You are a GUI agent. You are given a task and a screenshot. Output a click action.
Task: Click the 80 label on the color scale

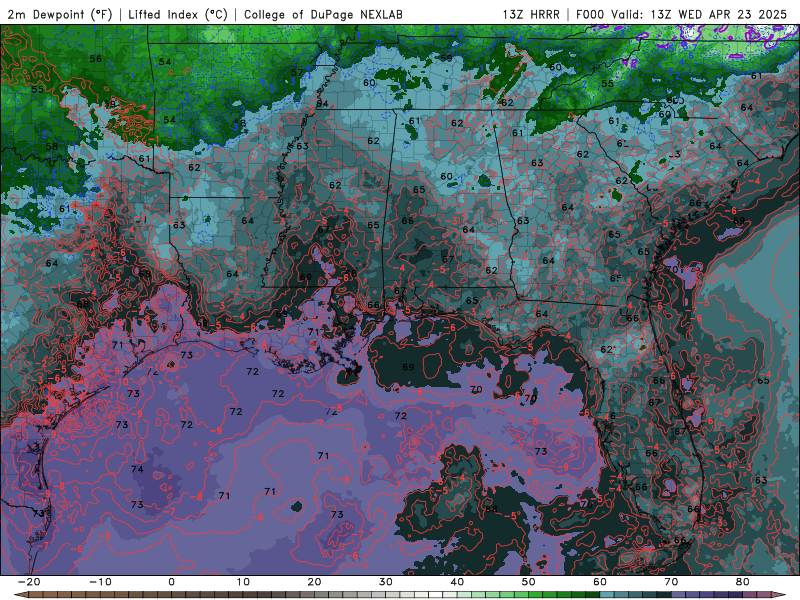tap(743, 582)
